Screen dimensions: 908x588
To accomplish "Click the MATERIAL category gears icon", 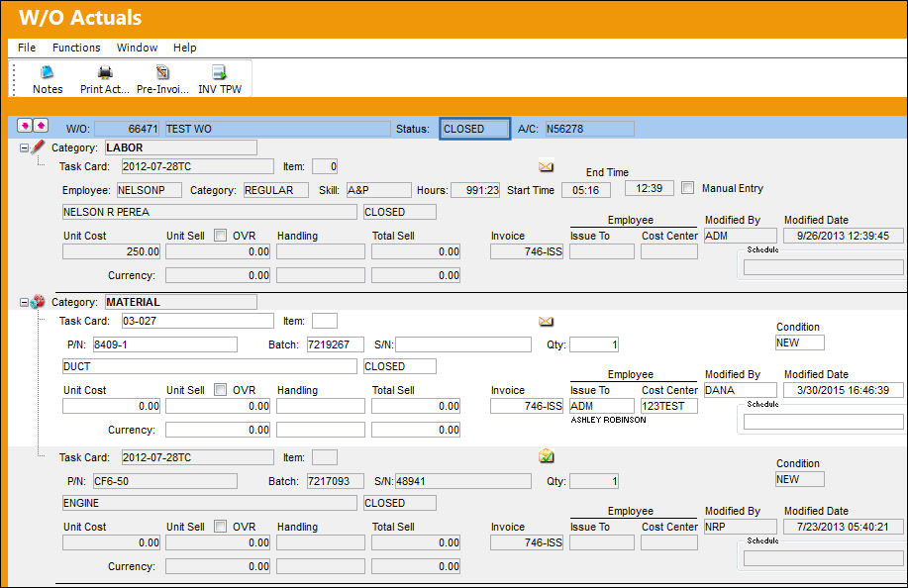I will [x=38, y=302].
